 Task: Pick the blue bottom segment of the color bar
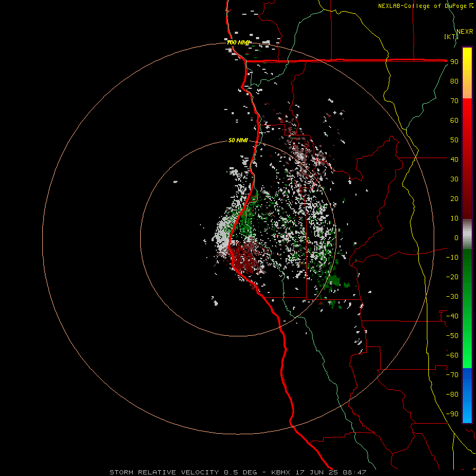467,395
